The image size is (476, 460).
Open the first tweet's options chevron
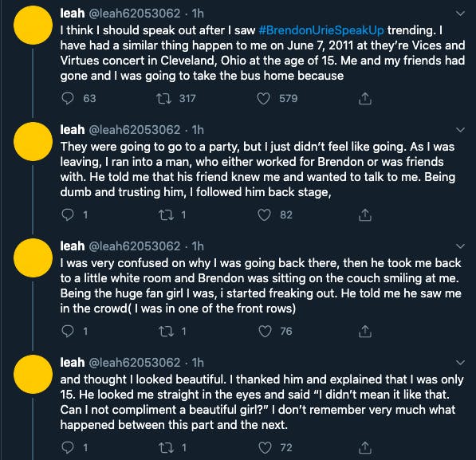tap(461, 14)
